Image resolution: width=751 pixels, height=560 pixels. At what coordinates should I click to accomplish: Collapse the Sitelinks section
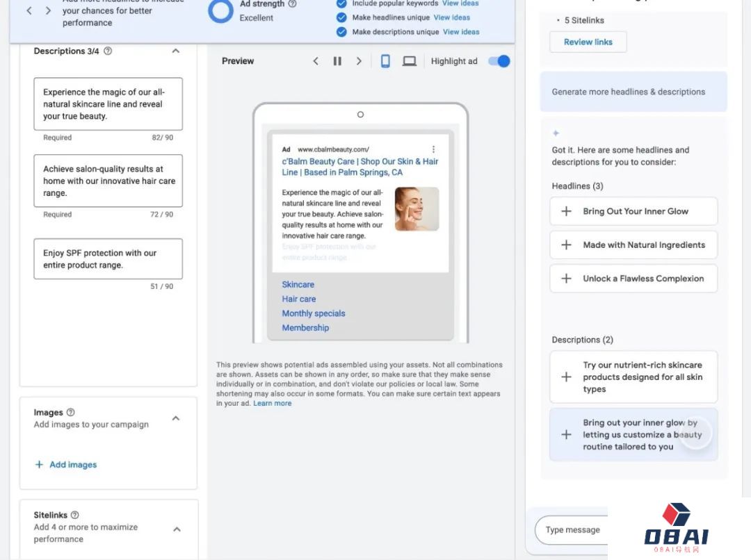pos(177,529)
